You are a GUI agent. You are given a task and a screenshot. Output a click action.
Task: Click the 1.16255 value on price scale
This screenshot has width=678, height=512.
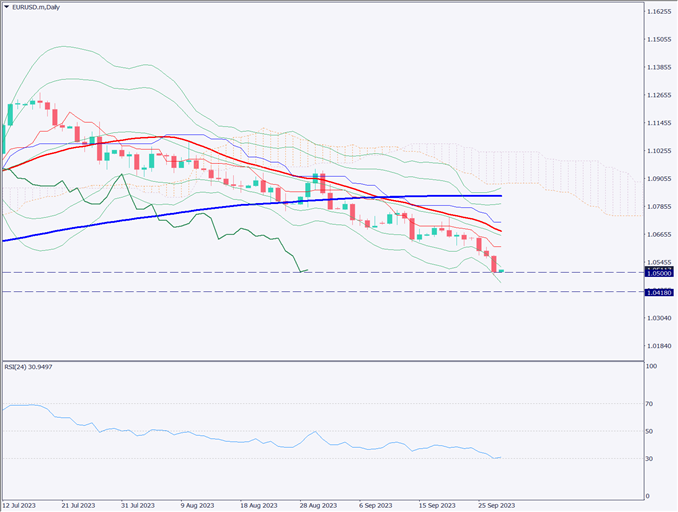(659, 12)
